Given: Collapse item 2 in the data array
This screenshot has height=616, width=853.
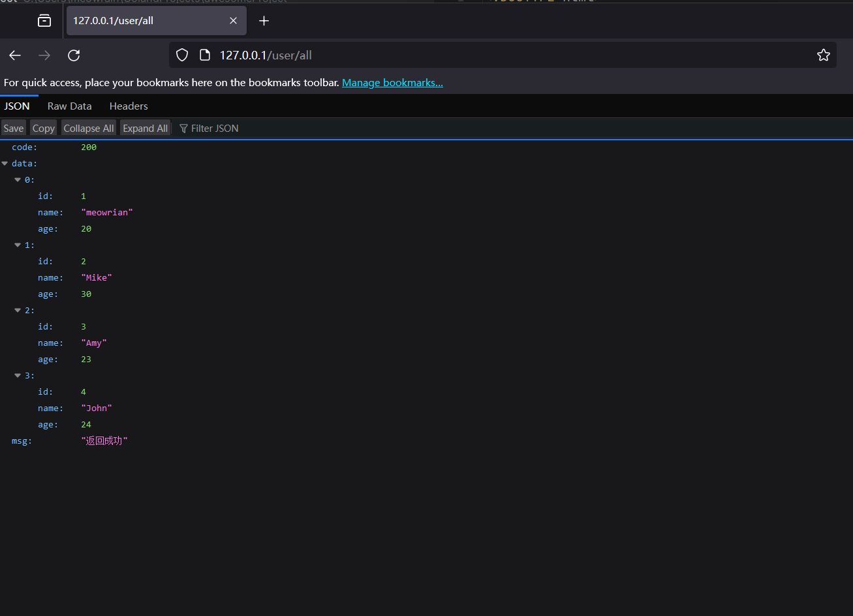Looking at the screenshot, I should (18, 311).
